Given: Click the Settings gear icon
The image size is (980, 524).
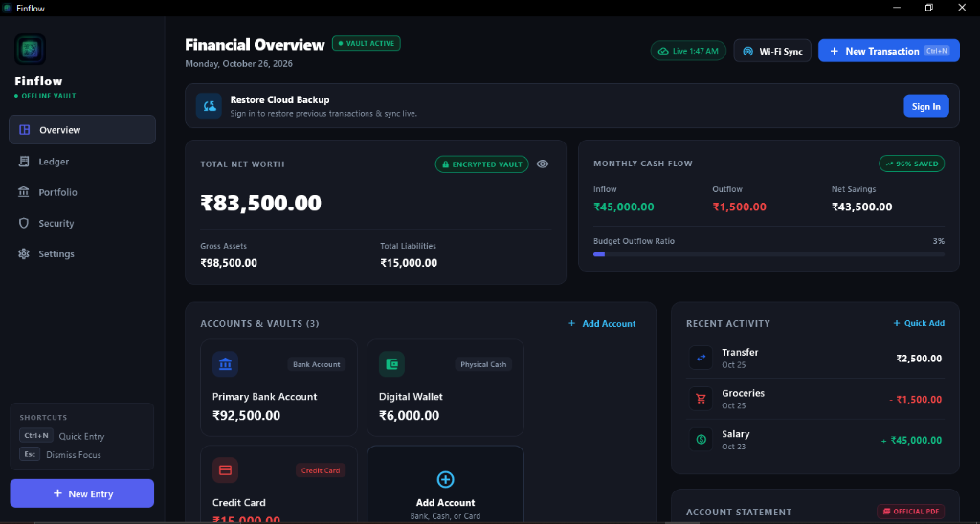Looking at the screenshot, I should click(x=24, y=254).
